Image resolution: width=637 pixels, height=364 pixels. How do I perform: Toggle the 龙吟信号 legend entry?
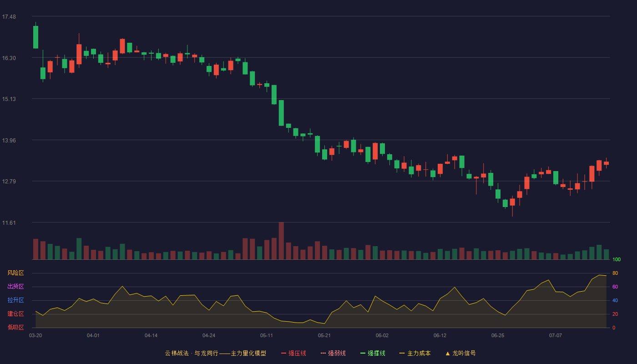tap(460, 353)
